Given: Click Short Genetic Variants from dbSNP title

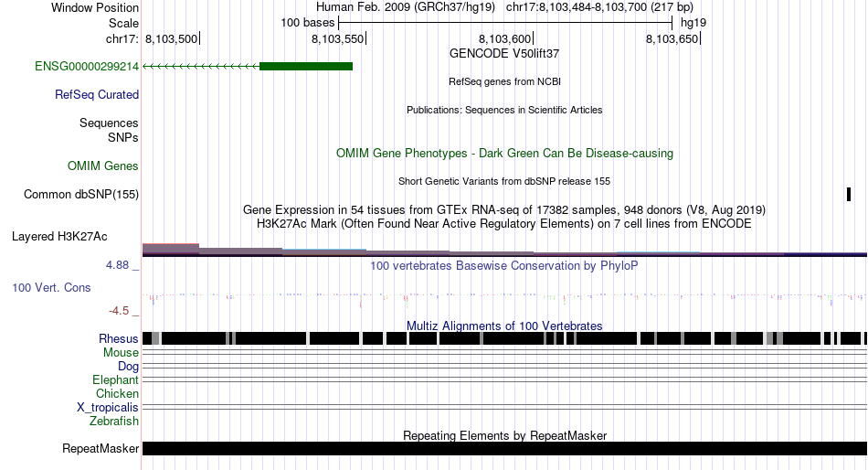Looking at the screenshot, I should click(x=504, y=181).
